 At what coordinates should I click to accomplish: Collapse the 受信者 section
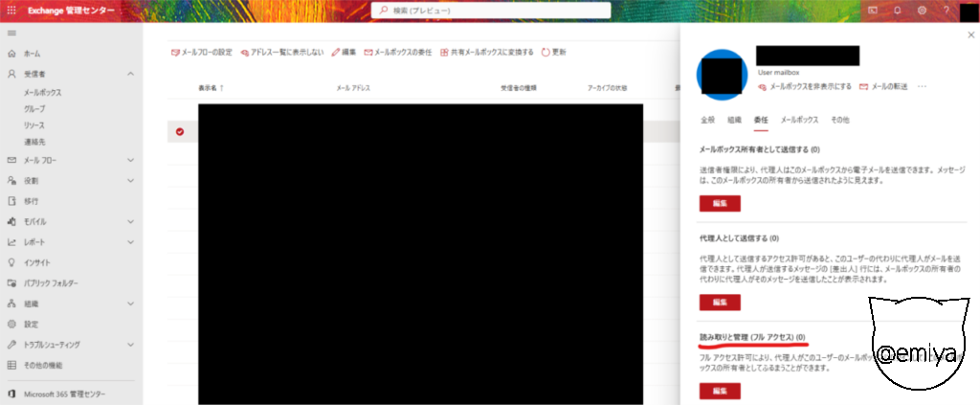point(130,74)
